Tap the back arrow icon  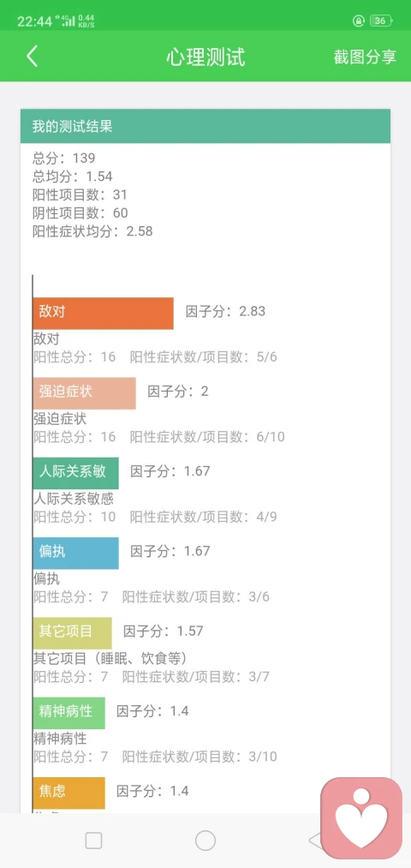point(32,57)
